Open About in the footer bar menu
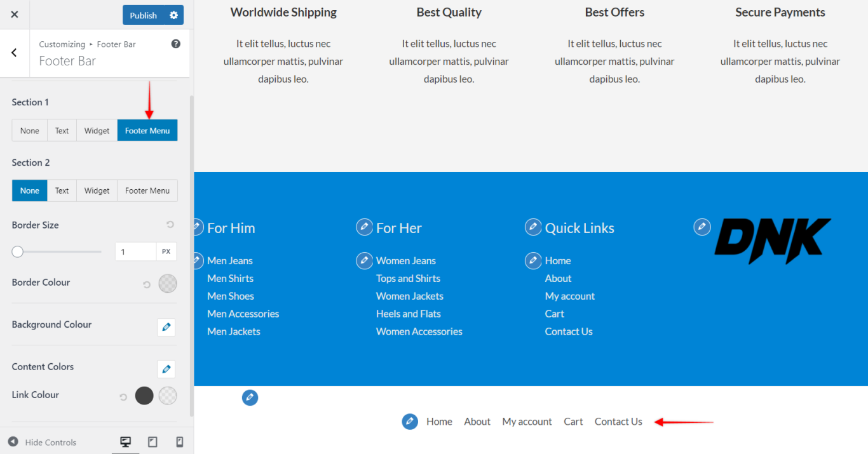 (x=477, y=422)
